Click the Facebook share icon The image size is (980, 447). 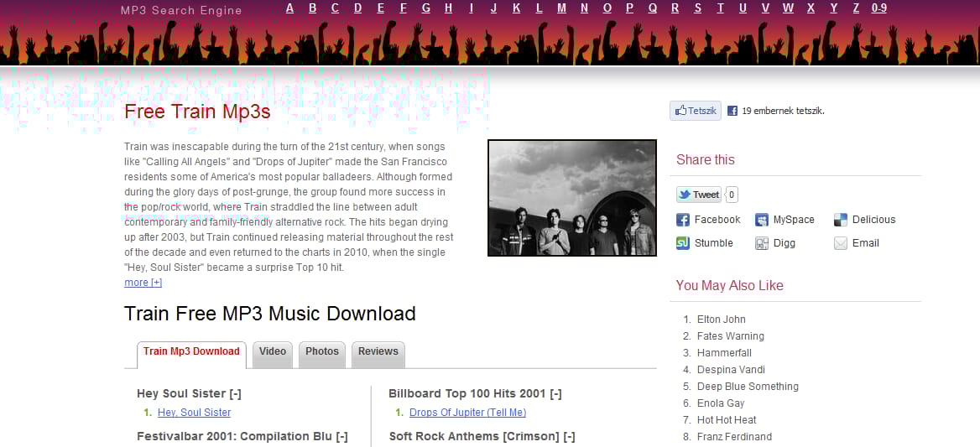click(x=682, y=220)
